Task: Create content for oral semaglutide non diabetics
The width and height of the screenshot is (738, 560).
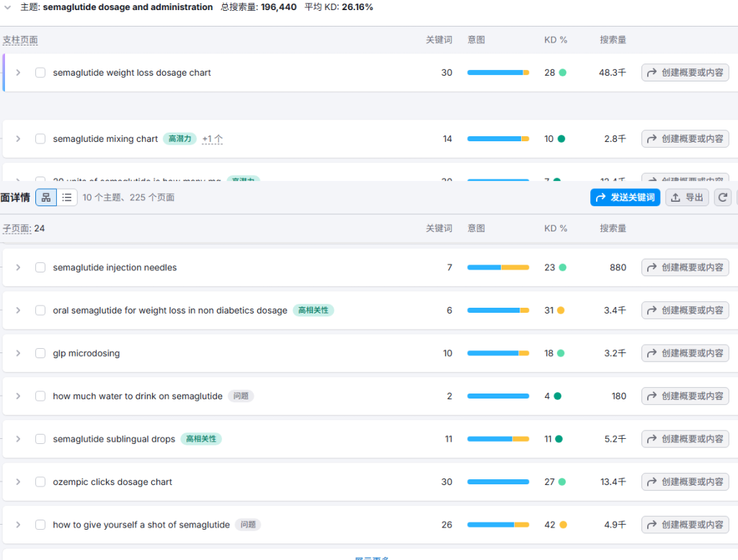Action: (685, 310)
